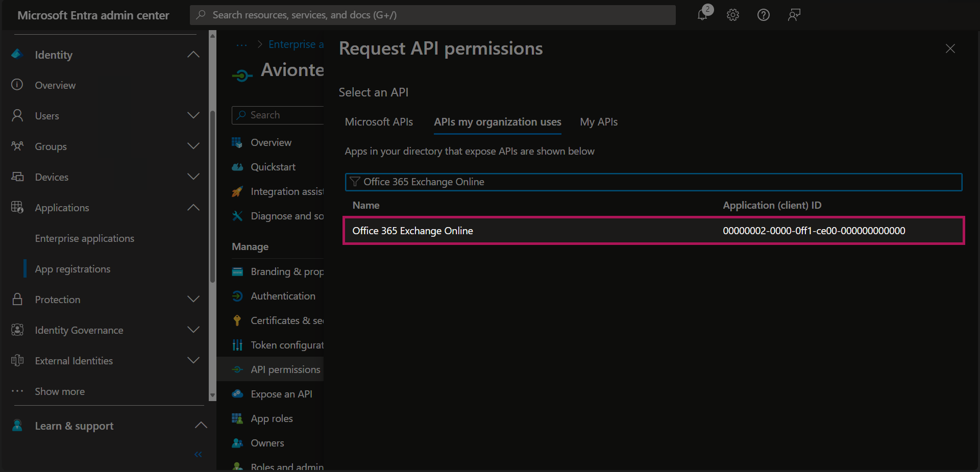The width and height of the screenshot is (980, 472).
Task: Close the Request API permissions panel
Action: click(950, 48)
